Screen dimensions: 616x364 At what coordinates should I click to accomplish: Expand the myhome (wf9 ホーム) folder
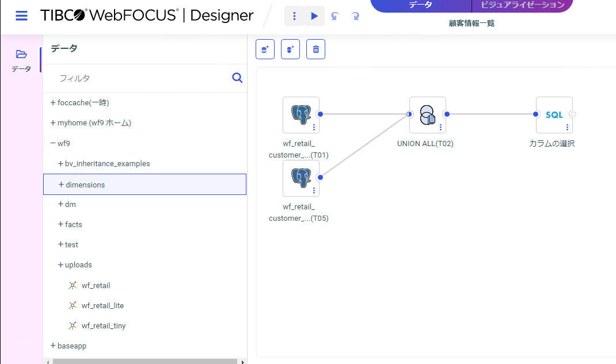click(52, 123)
